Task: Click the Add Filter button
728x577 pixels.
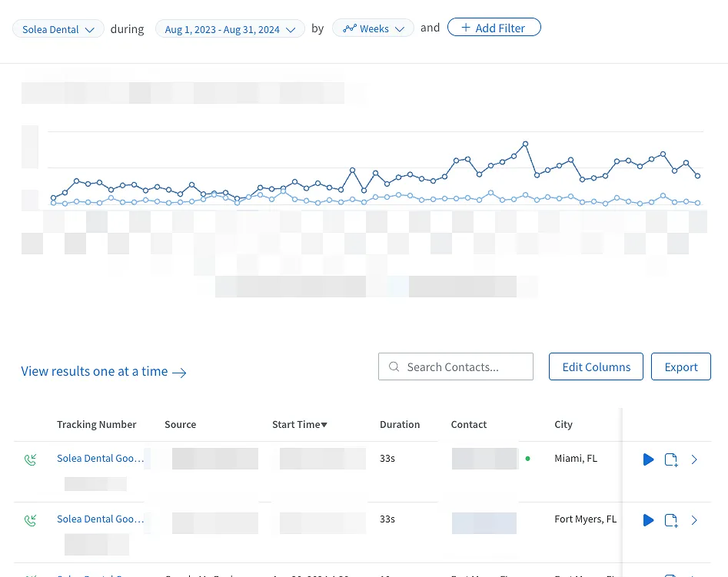Action: point(494,28)
